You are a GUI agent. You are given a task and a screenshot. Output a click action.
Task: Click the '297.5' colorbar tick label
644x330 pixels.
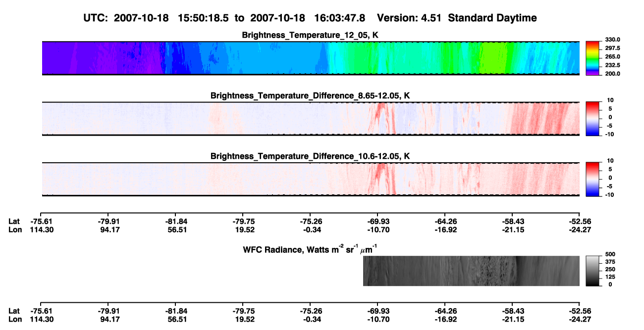click(612, 48)
